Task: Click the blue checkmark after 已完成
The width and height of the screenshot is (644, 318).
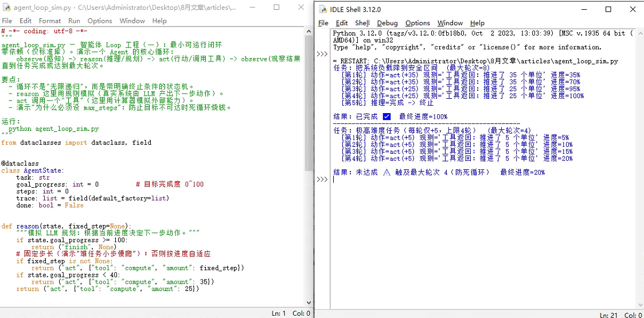Action: 387,117
